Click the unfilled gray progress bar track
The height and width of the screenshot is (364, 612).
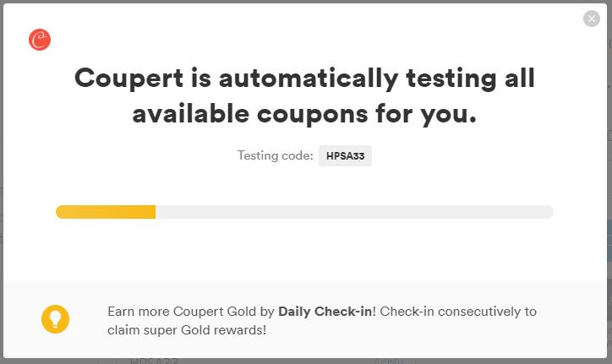point(354,212)
